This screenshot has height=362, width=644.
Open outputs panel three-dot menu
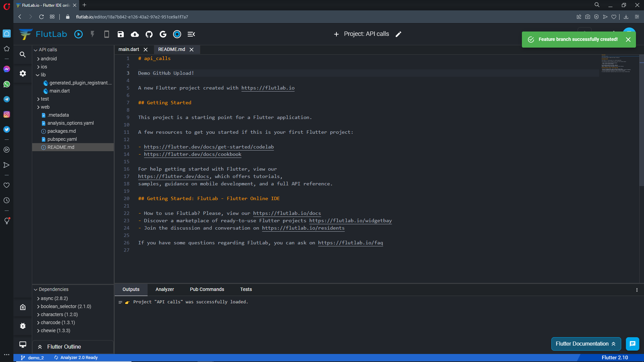click(x=637, y=290)
